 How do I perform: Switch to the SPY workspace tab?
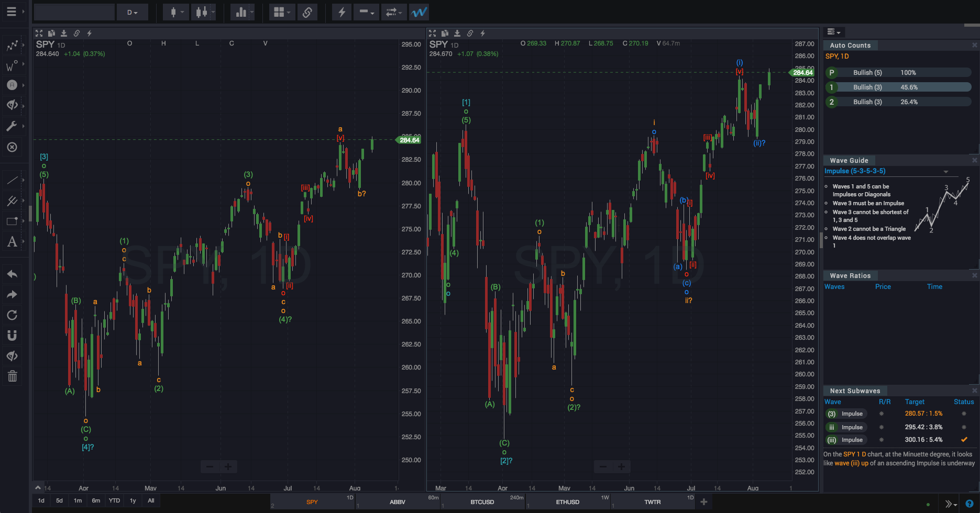coord(312,502)
